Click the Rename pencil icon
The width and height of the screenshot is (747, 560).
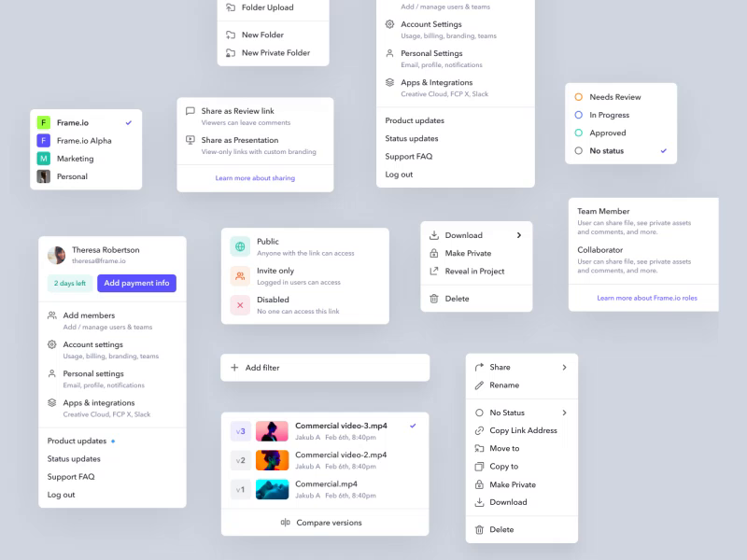pos(479,385)
